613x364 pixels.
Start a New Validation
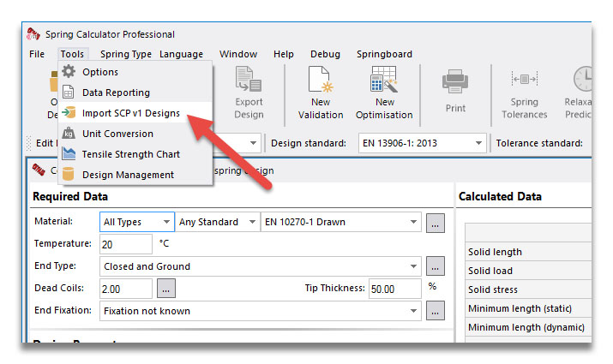coord(321,93)
